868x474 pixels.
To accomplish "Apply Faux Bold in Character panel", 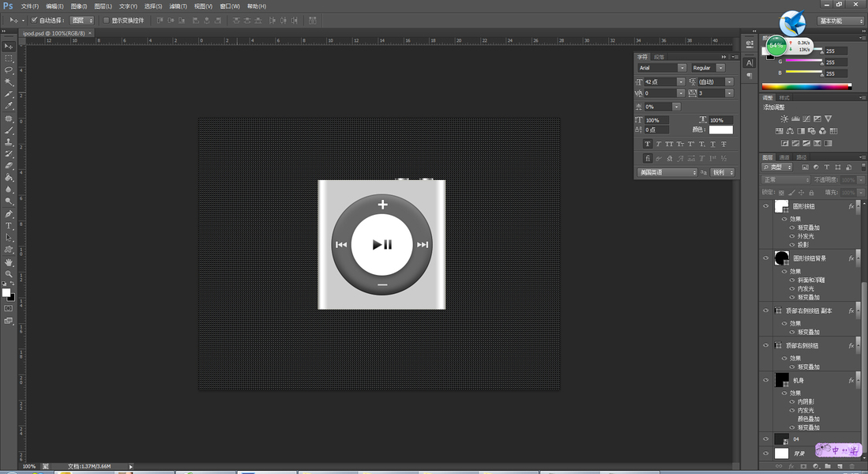I will 647,144.
